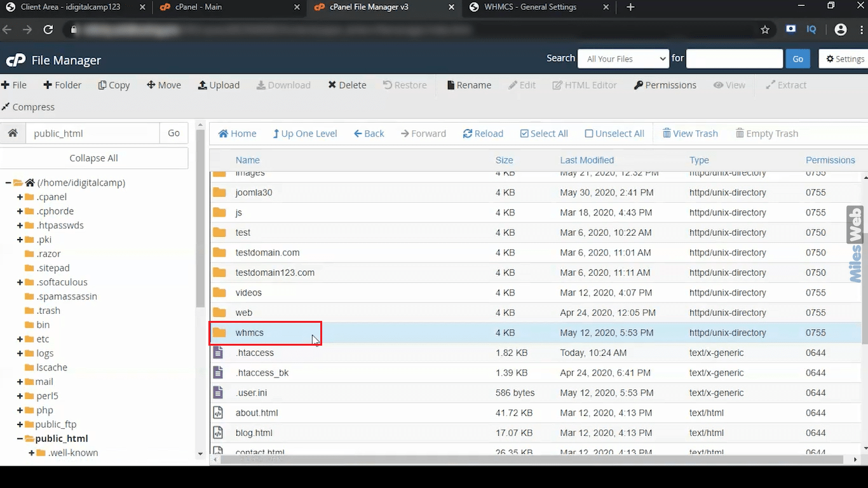868x488 pixels.
Task: Click the Download toolbar icon
Action: (283, 85)
